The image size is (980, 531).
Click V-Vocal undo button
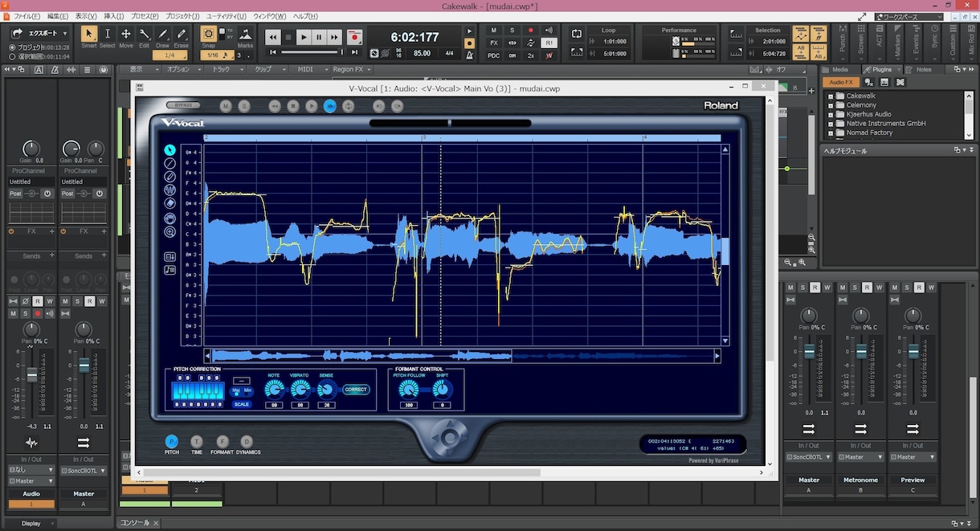379,106
